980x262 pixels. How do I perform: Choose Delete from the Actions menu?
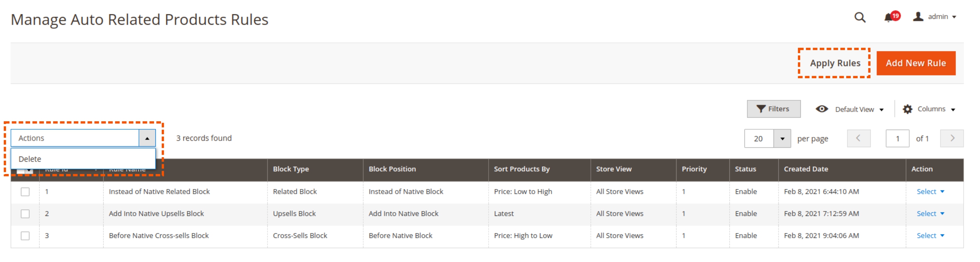[x=30, y=159]
